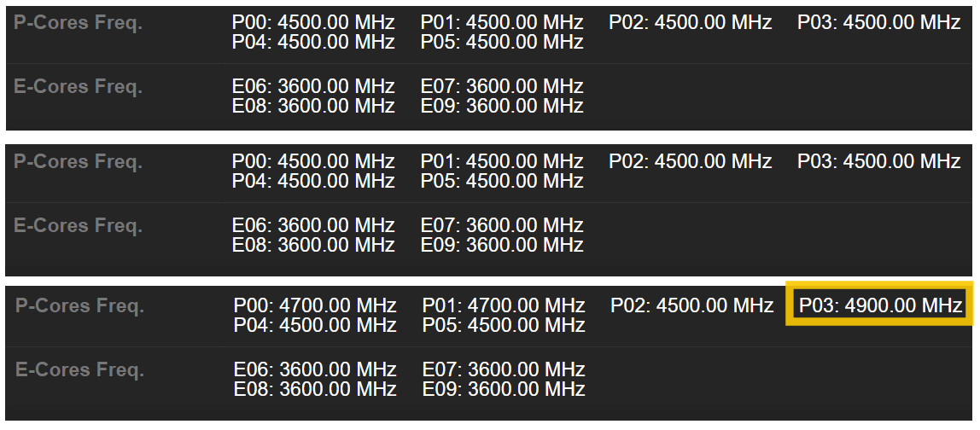This screenshot has height=430, width=980.
Task: Select P03: 4500.00 MHz in first panel
Action: [878, 23]
